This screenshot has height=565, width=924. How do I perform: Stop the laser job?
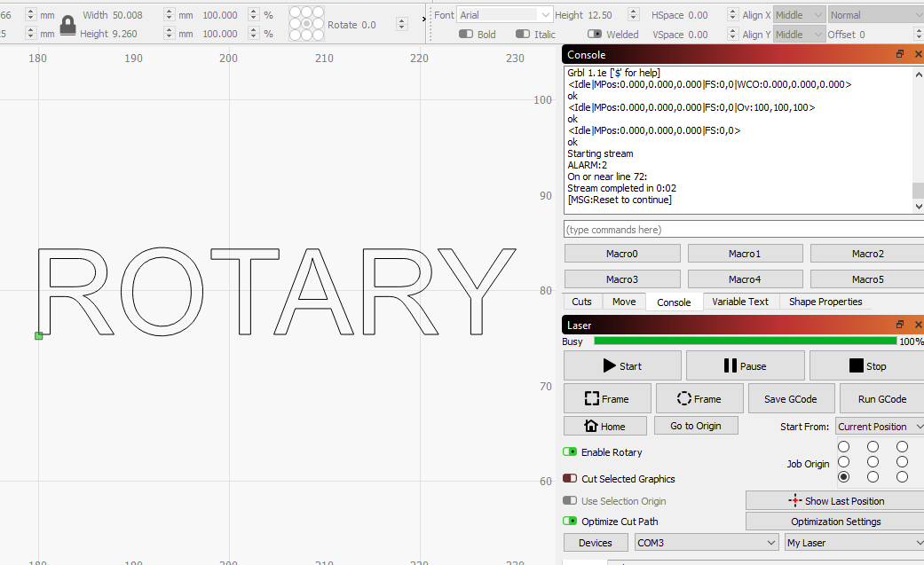[x=867, y=365]
